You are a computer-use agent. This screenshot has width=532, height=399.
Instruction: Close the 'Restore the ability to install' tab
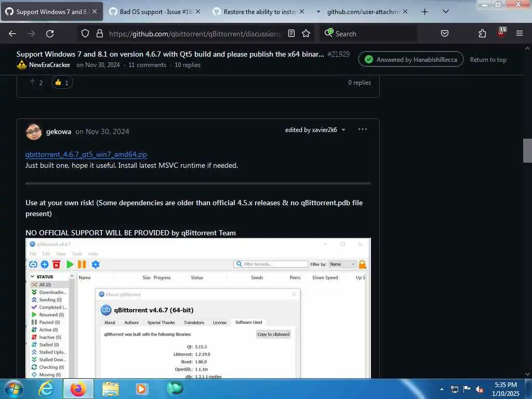coord(302,11)
